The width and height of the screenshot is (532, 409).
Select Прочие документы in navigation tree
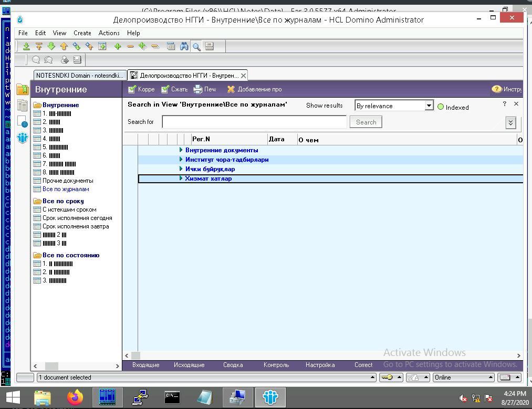pos(68,181)
